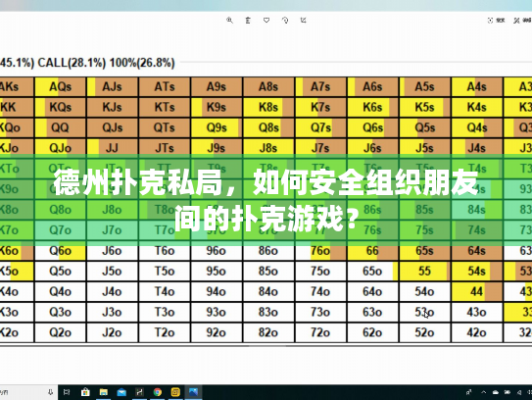Open the Mail app on taskbar
This screenshot has height=400, width=532.
[x=121, y=392]
